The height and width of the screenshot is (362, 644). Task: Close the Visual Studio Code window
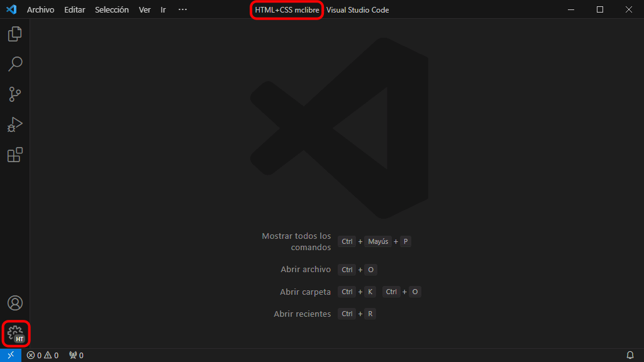tap(629, 9)
